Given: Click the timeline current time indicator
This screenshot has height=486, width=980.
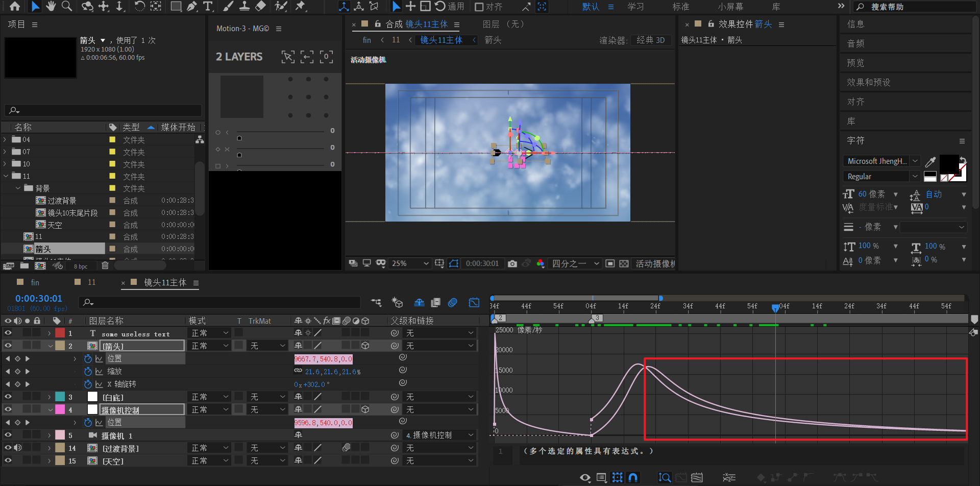Looking at the screenshot, I should (x=775, y=307).
